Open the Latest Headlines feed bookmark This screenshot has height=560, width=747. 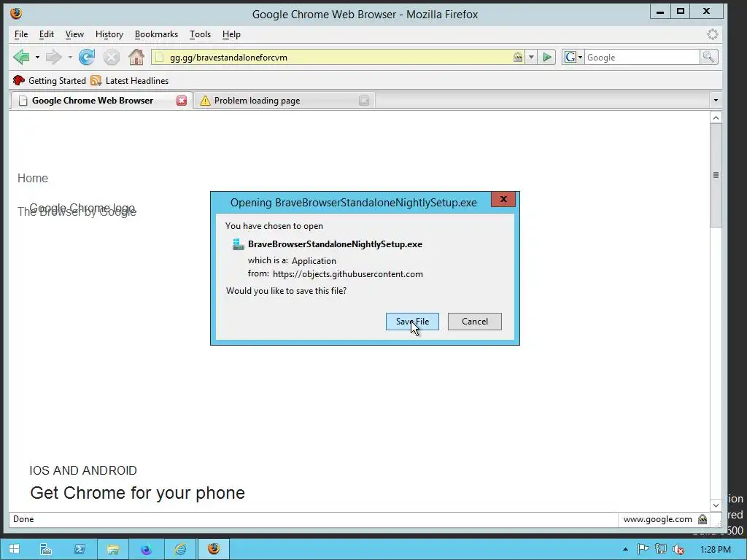point(130,80)
